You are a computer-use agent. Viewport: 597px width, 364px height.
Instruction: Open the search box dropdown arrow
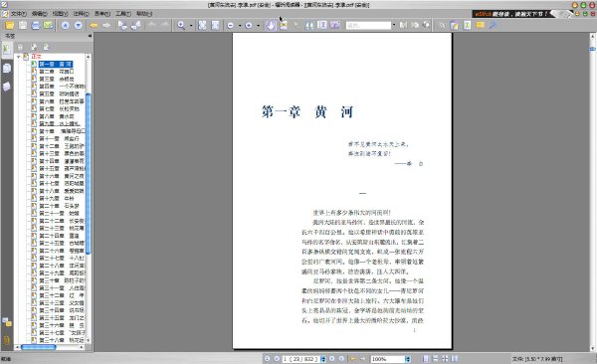394,25
